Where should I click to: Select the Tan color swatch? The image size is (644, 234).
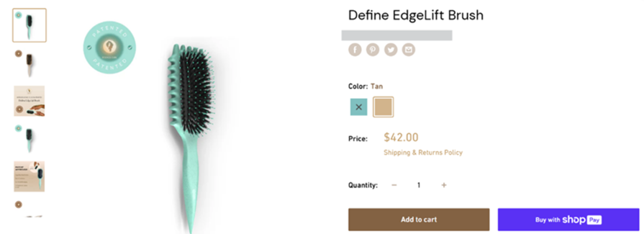click(383, 107)
